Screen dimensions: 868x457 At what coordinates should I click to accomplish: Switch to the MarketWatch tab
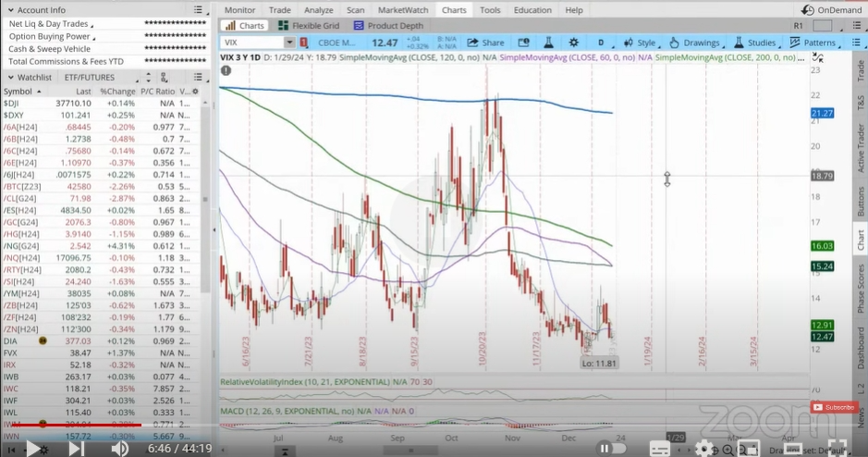coord(403,10)
